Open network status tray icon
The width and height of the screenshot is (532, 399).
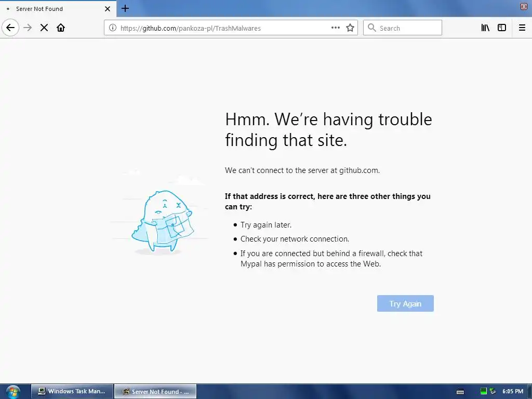pyautogui.click(x=493, y=391)
